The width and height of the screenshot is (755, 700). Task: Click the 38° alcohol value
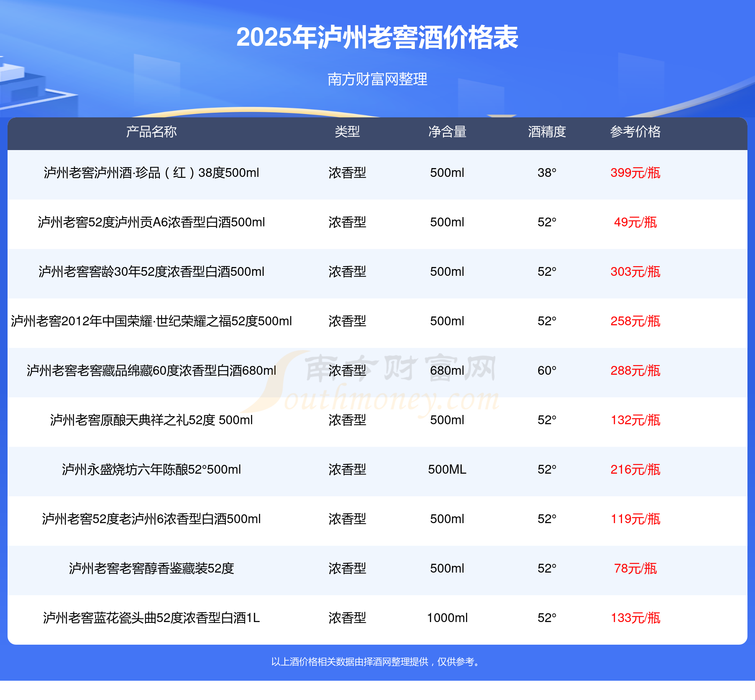point(547,173)
